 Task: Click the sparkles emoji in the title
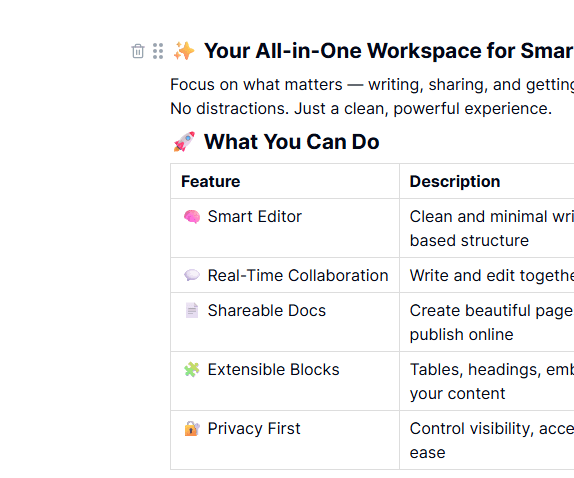tap(184, 51)
